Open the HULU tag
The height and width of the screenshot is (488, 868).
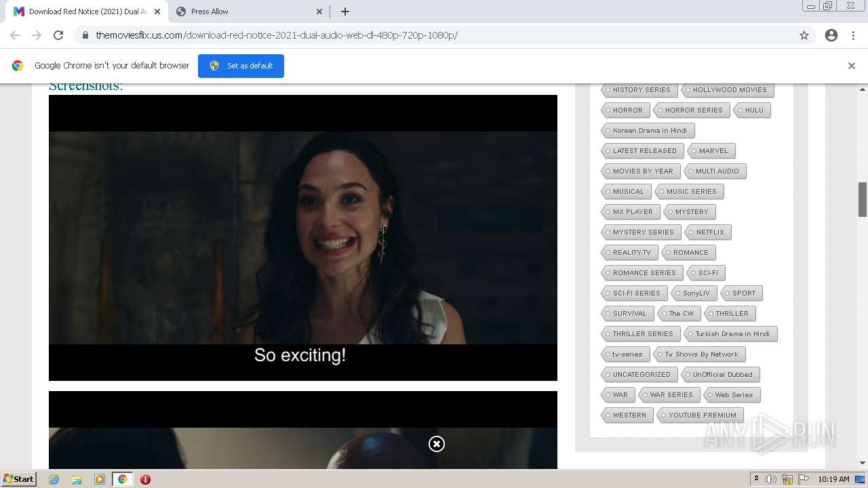751,110
